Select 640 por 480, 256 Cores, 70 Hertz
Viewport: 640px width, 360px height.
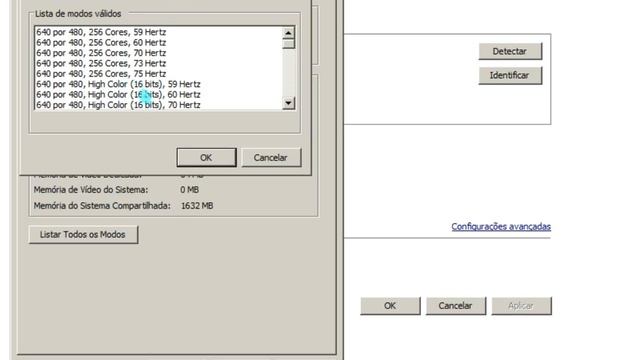coord(158,53)
